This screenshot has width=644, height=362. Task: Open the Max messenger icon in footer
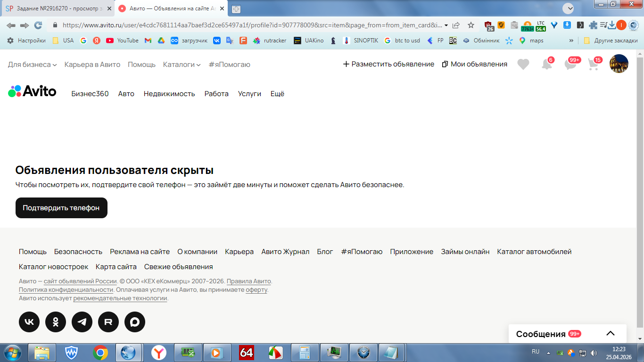tap(135, 322)
